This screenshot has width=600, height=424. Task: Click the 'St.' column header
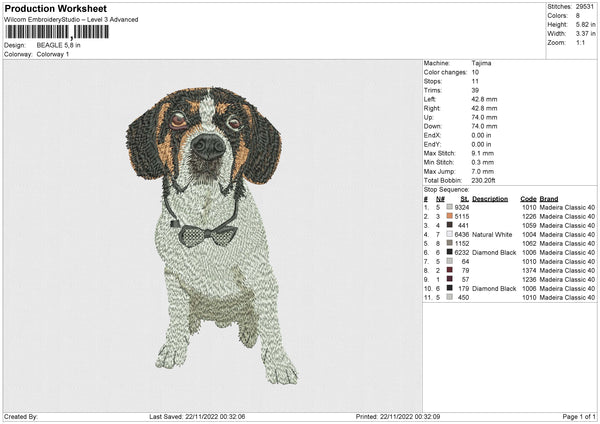[465, 199]
